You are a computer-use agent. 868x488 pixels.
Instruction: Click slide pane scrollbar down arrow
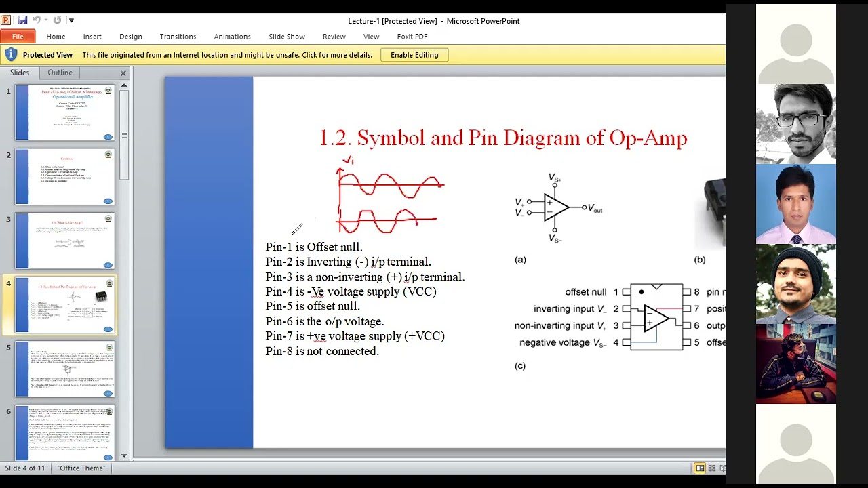[x=124, y=456]
